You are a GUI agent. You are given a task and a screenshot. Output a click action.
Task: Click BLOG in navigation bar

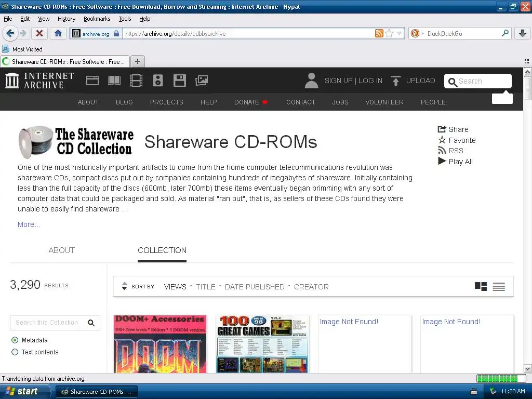pos(124,102)
